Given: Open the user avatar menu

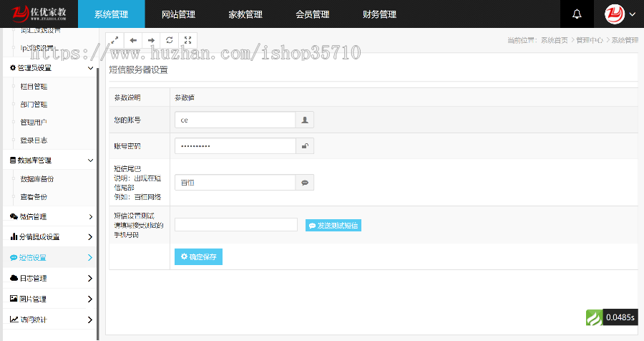Looking at the screenshot, I should (615, 14).
